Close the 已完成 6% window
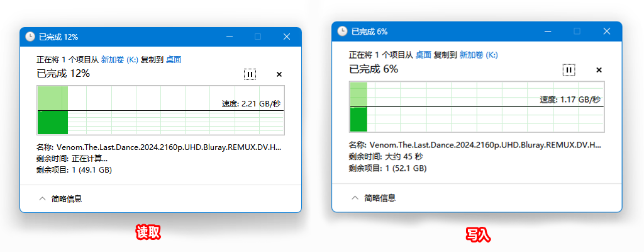 (x=607, y=31)
